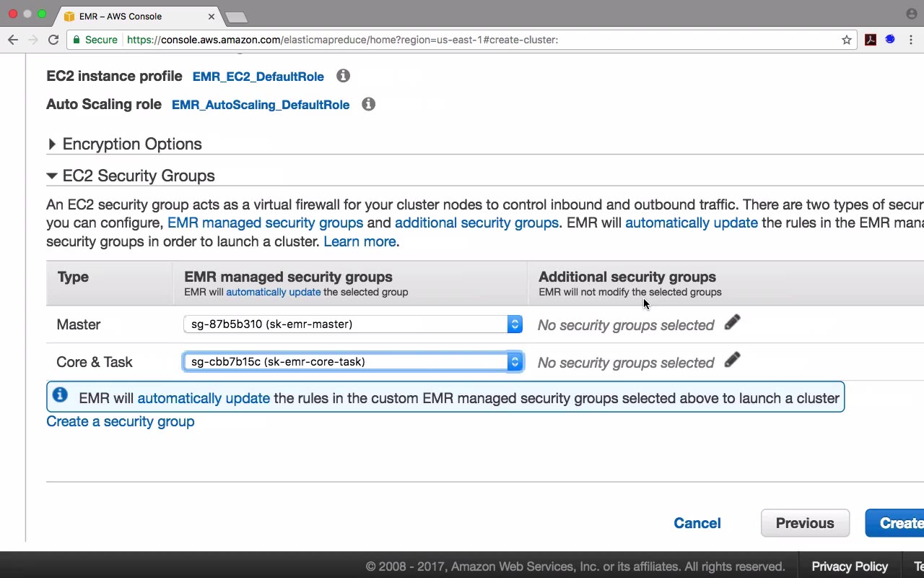
Task: Close the EMR – AWS Console tab
Action: tap(212, 16)
